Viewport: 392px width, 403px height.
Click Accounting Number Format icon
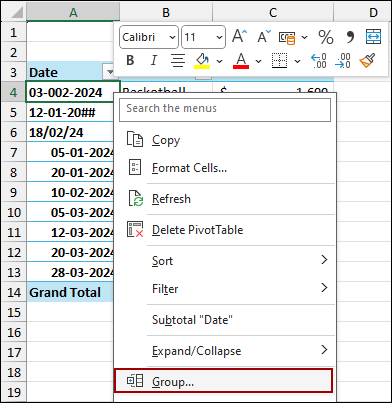click(x=287, y=37)
